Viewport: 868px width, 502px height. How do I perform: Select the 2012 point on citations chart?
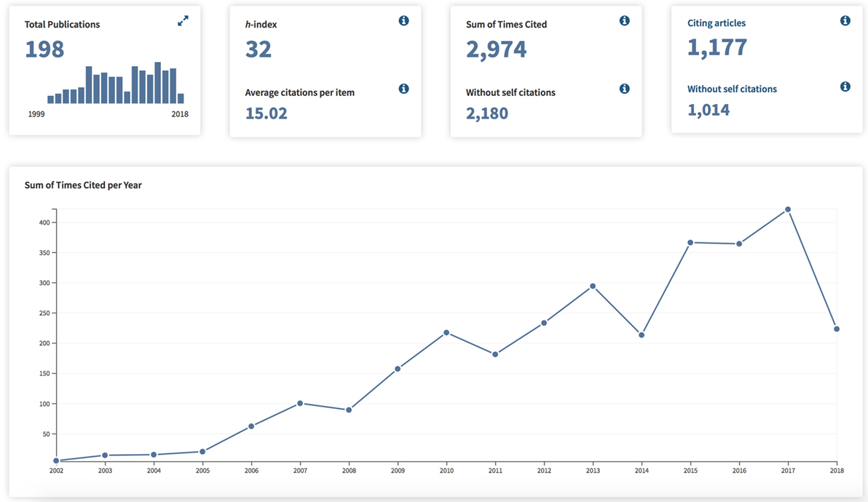click(544, 323)
